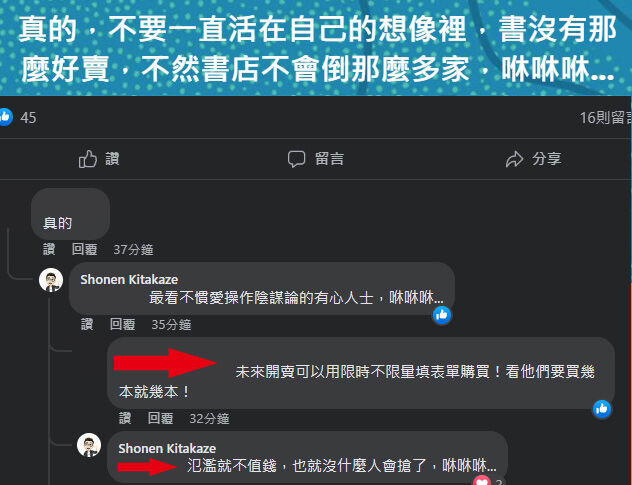
Task: Click 回覆 beside the 32分鐘 timestamp
Action: pyautogui.click(x=160, y=418)
